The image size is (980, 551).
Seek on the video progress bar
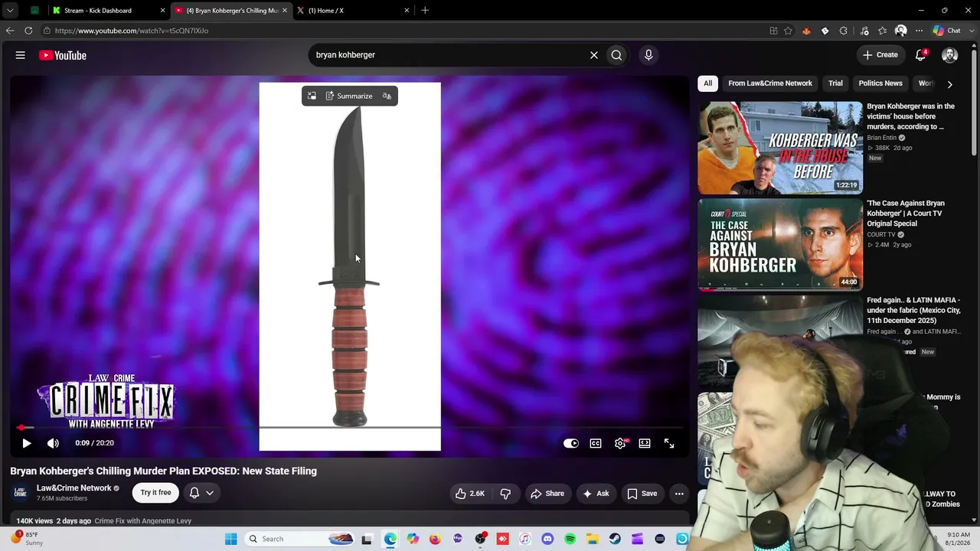tap(349, 428)
